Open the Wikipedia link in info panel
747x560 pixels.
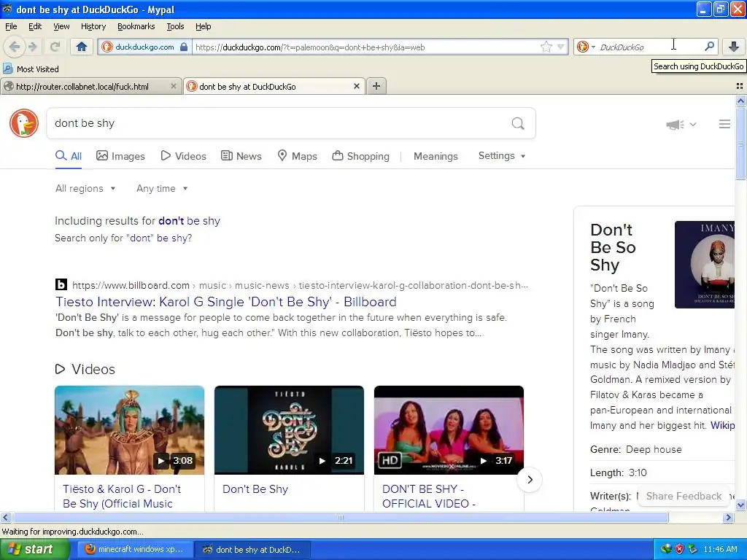(x=722, y=425)
